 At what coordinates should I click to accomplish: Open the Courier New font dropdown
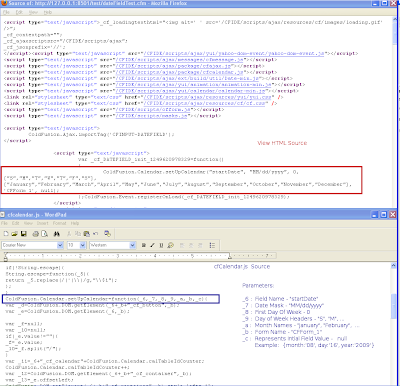60,245
